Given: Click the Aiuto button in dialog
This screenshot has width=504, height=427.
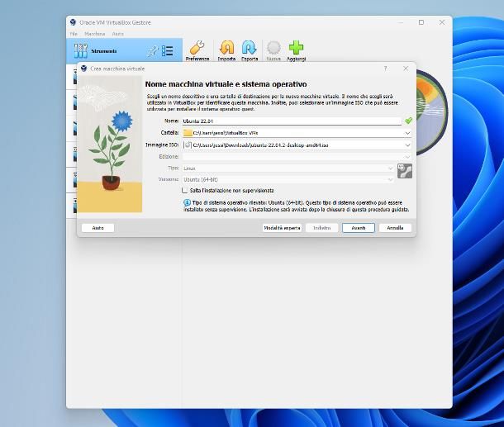Looking at the screenshot, I should point(97,228).
